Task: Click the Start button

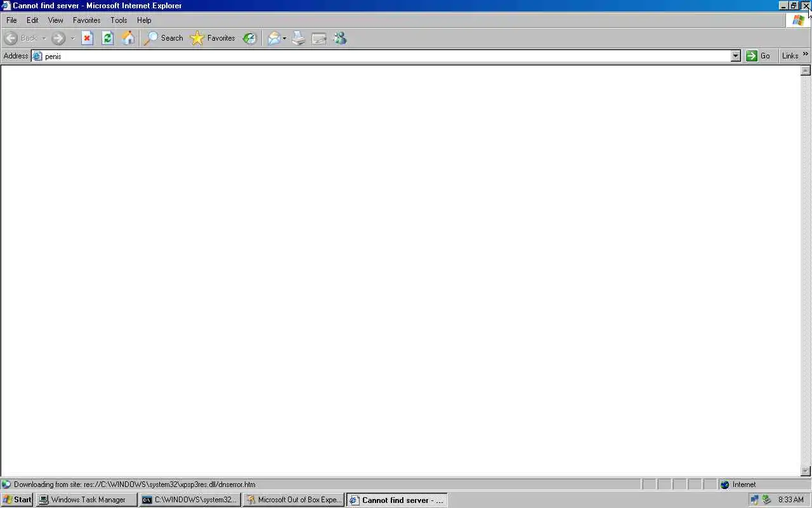Action: 17,500
